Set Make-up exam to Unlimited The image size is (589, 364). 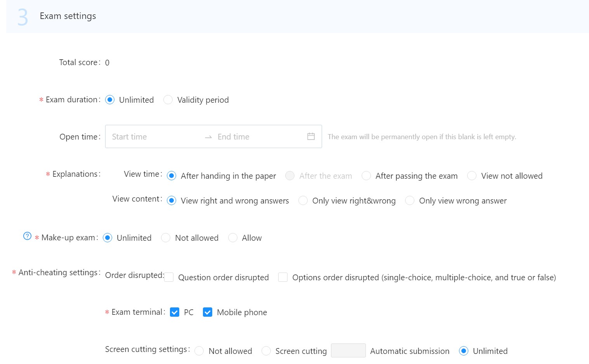[x=107, y=238]
